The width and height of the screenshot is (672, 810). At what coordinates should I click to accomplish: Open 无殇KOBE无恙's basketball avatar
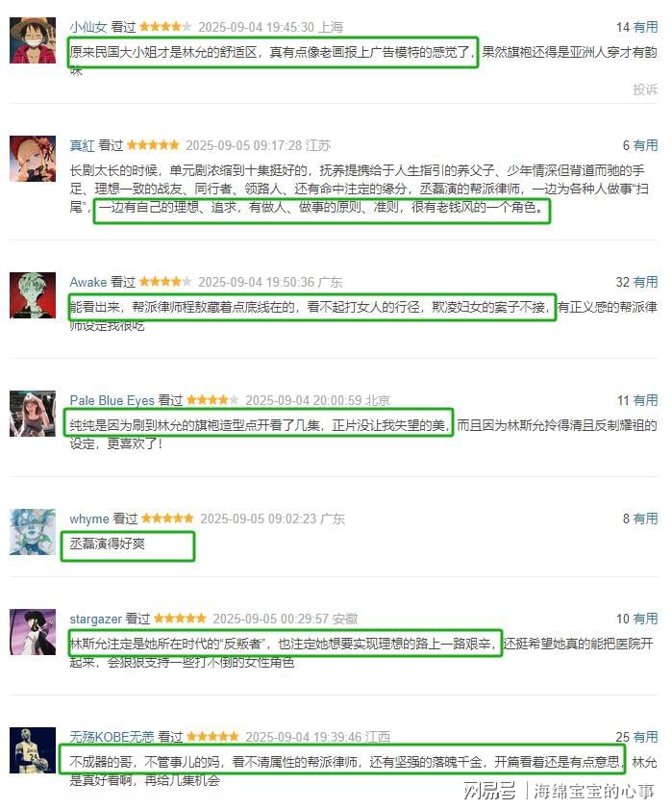pyautogui.click(x=33, y=750)
